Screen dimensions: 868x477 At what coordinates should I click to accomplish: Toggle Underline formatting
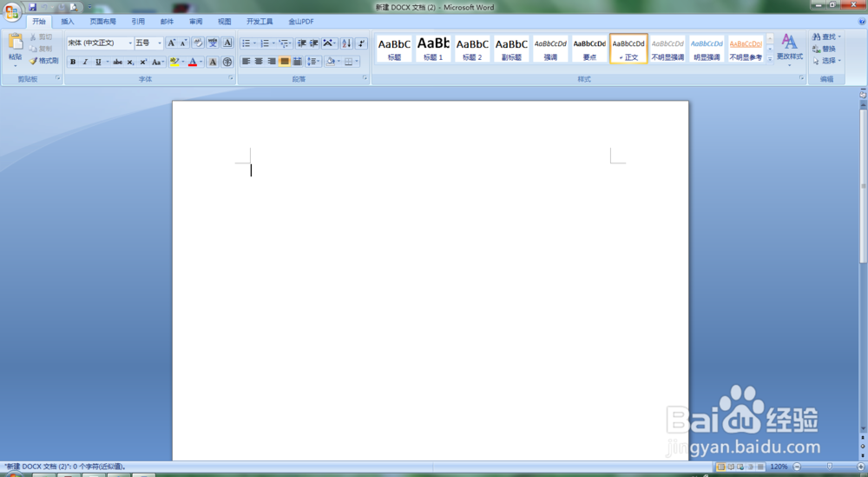pos(98,62)
